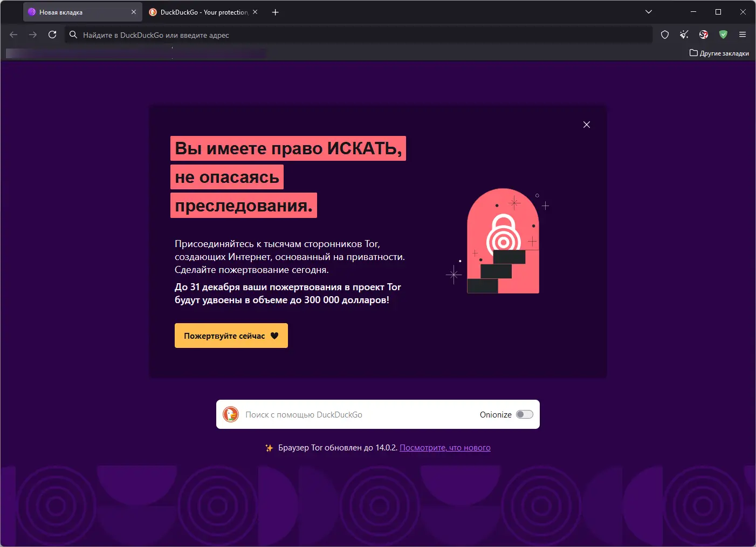Go forward with the forward arrow
Image resolution: width=756 pixels, height=547 pixels.
33,35
